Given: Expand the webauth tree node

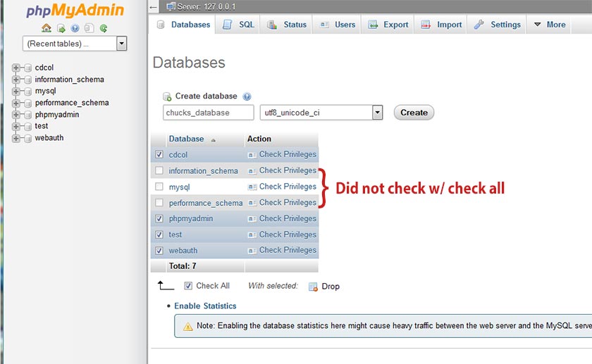Looking at the screenshot, I should point(16,139).
